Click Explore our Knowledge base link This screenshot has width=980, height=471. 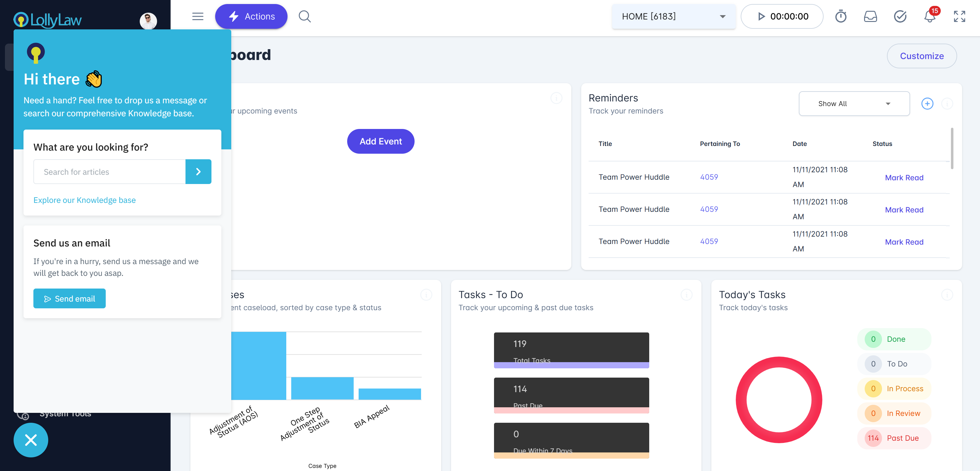84,200
